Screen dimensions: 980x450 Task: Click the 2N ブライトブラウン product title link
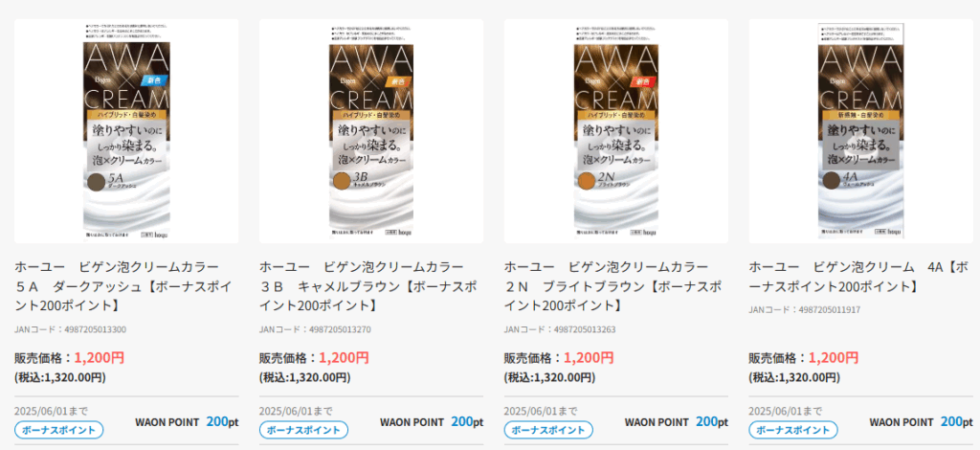613,286
